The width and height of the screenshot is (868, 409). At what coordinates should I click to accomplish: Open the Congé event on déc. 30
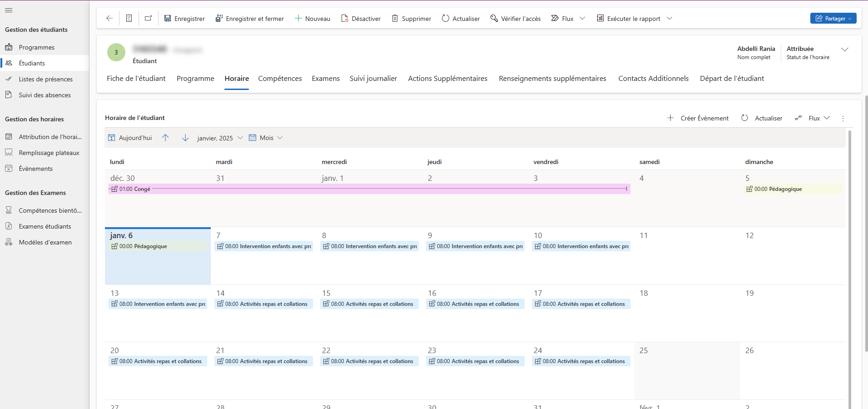click(369, 189)
